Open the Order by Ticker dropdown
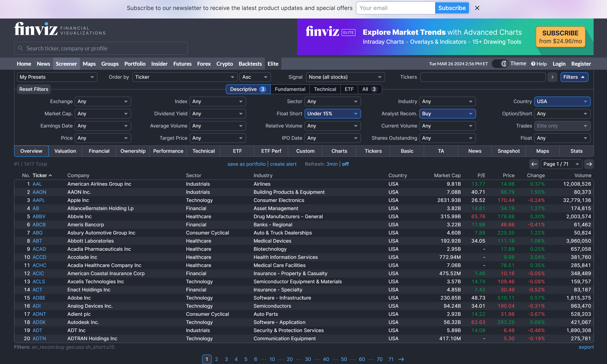The image size is (607, 364). tap(185, 77)
